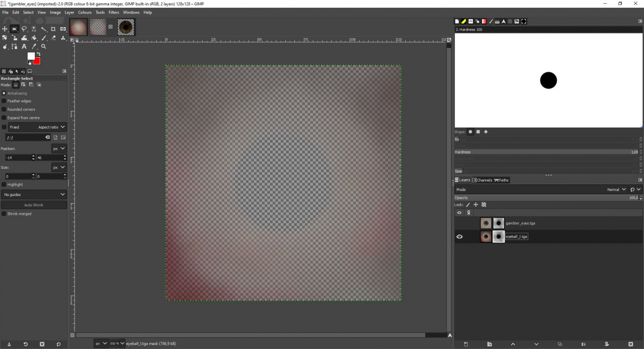Select the Zoom magnifier tool

point(44,47)
